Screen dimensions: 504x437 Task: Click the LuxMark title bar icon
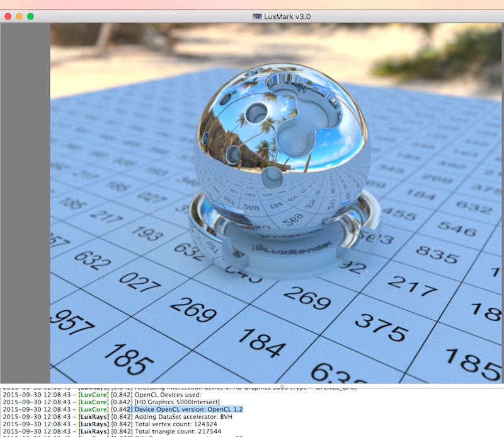pyautogui.click(x=257, y=16)
